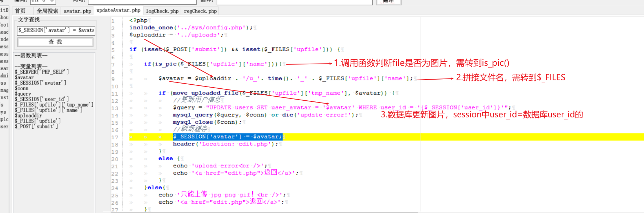Screen dimensions: 644x213
Task: Select $query in the variable list
Action: click(x=23, y=94)
